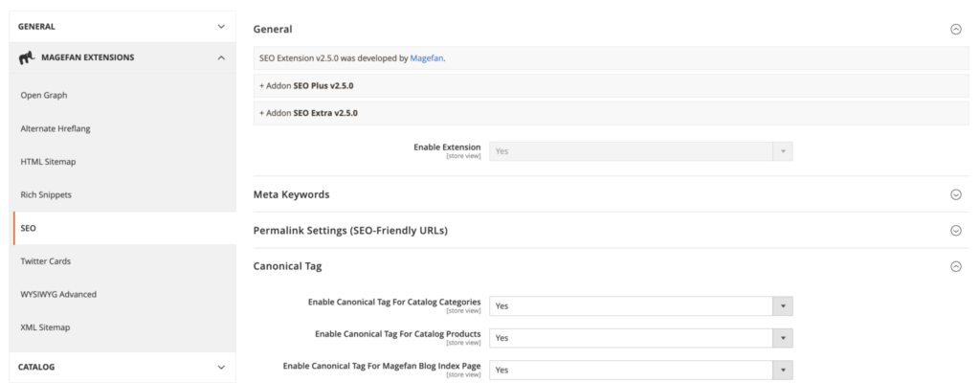Viewport: 980px width, 383px height.
Task: Click Enable Canonical Tag For Catalog Products label
Action: point(398,334)
